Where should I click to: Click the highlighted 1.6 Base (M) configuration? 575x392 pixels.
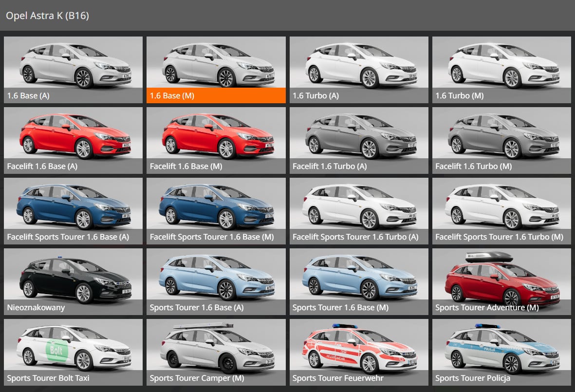tap(216, 70)
